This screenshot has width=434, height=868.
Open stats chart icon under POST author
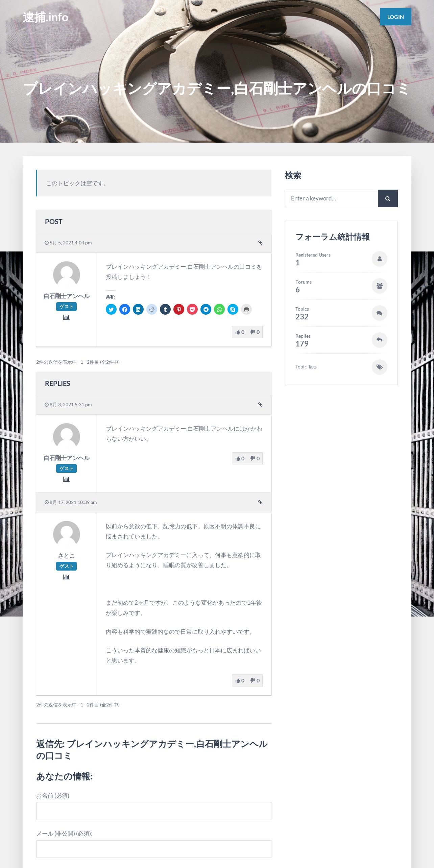point(66,317)
